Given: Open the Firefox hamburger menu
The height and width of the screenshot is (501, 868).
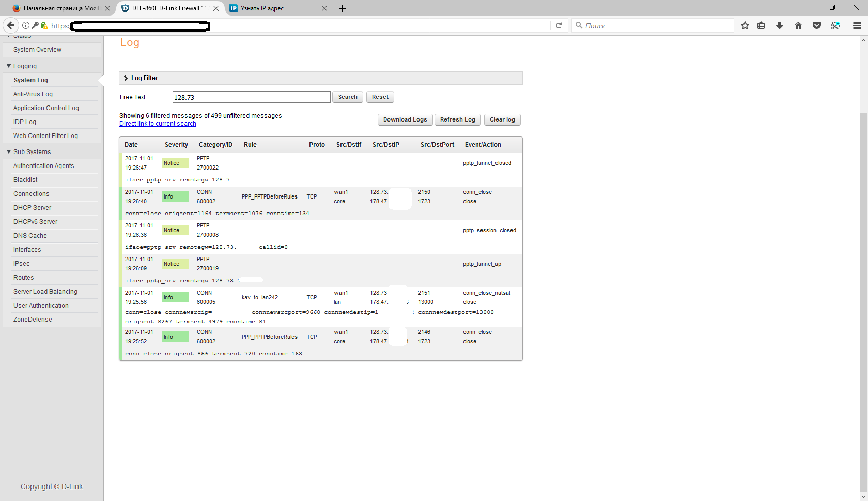Looking at the screenshot, I should pyautogui.click(x=857, y=25).
